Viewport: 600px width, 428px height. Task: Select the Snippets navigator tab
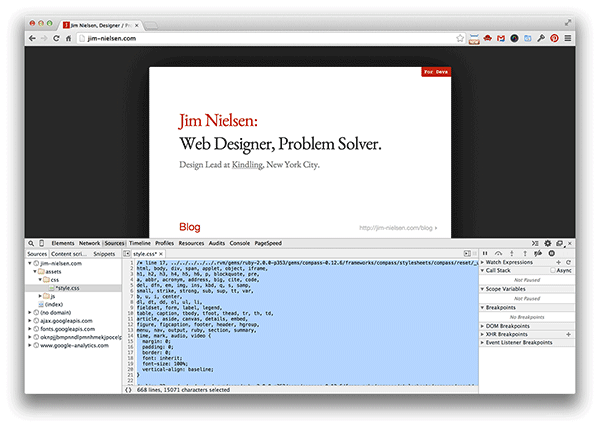tap(104, 254)
